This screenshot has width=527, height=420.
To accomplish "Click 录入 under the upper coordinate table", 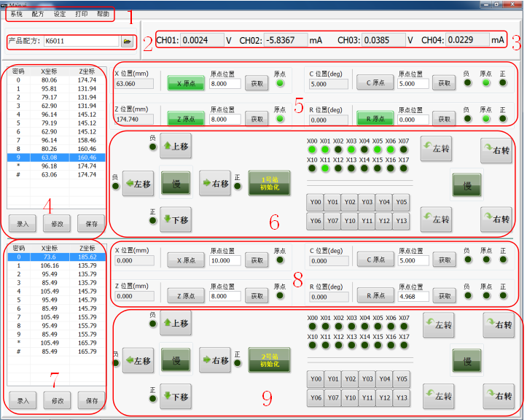I will point(23,224).
